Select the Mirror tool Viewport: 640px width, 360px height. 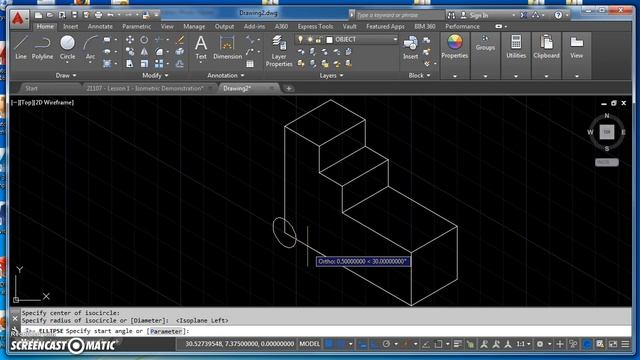point(144,52)
